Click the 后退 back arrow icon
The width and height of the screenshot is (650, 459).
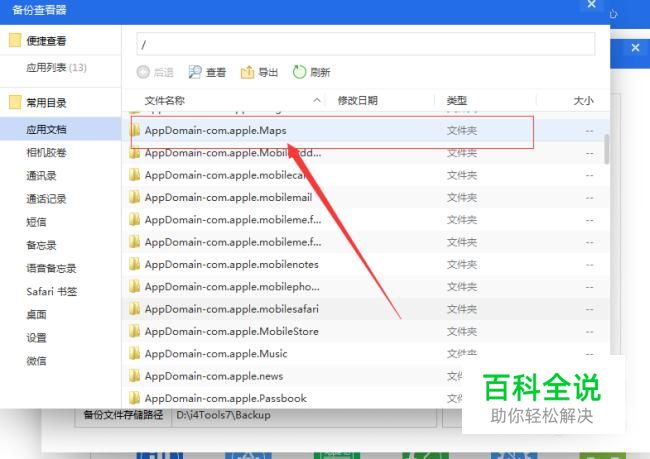(143, 72)
